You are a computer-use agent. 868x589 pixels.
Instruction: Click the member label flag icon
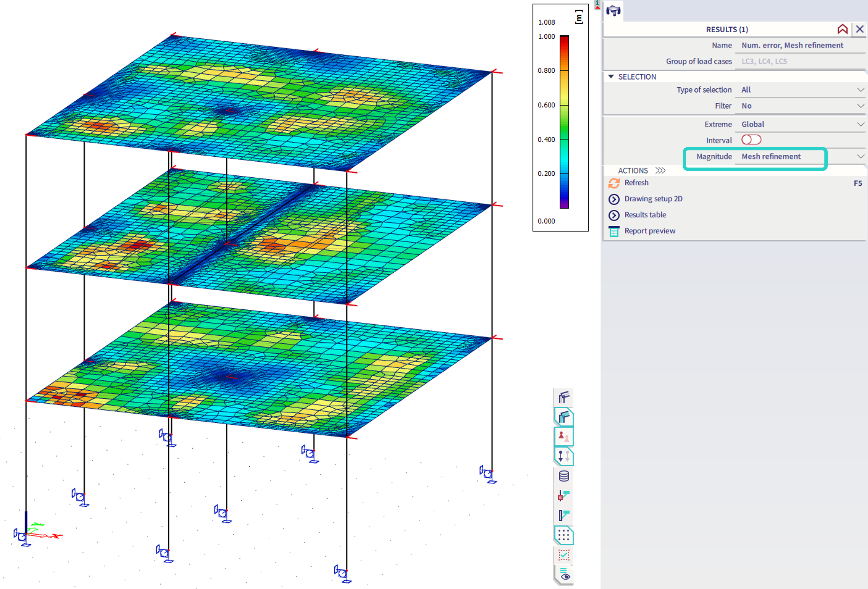pyautogui.click(x=563, y=515)
